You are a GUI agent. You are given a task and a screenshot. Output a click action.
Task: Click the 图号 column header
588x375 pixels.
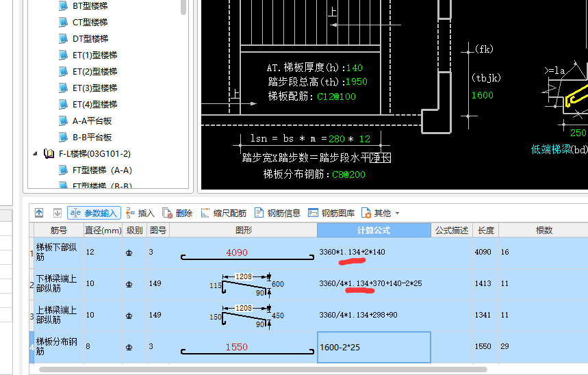[158, 230]
